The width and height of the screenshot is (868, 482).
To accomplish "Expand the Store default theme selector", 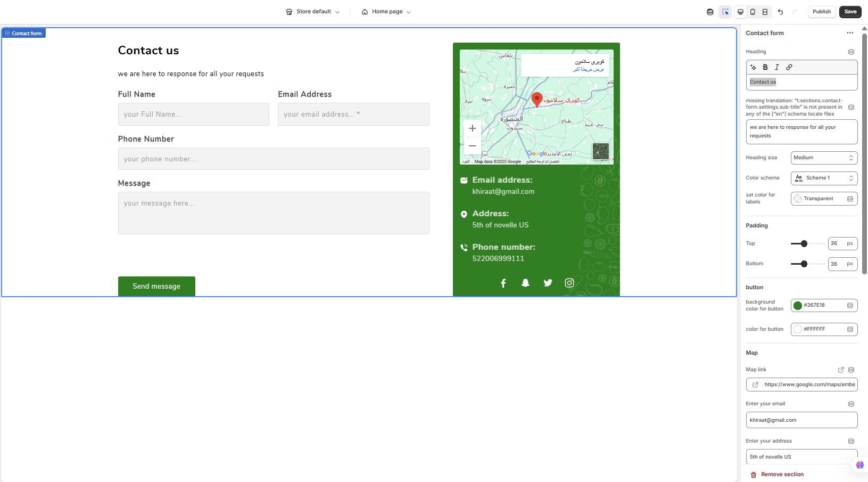I will tap(313, 12).
